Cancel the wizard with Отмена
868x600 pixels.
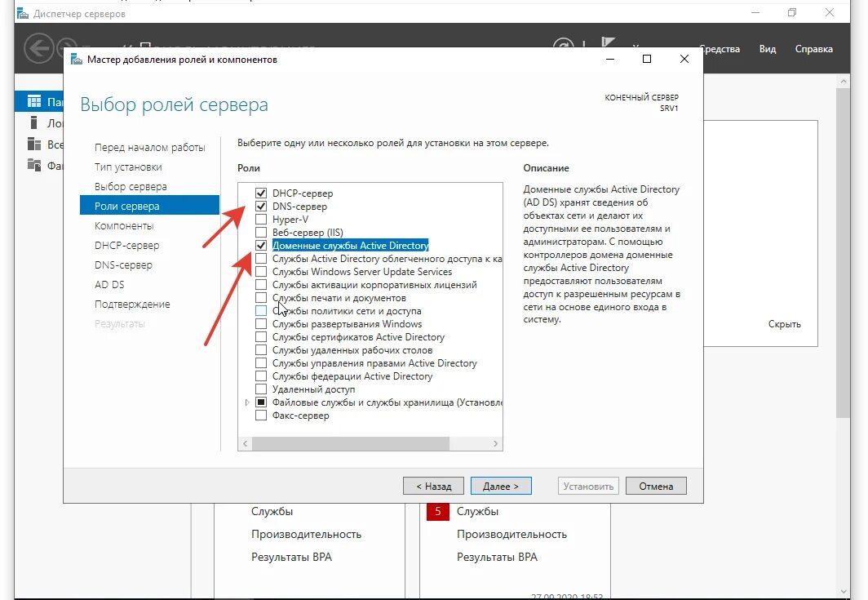pos(656,486)
